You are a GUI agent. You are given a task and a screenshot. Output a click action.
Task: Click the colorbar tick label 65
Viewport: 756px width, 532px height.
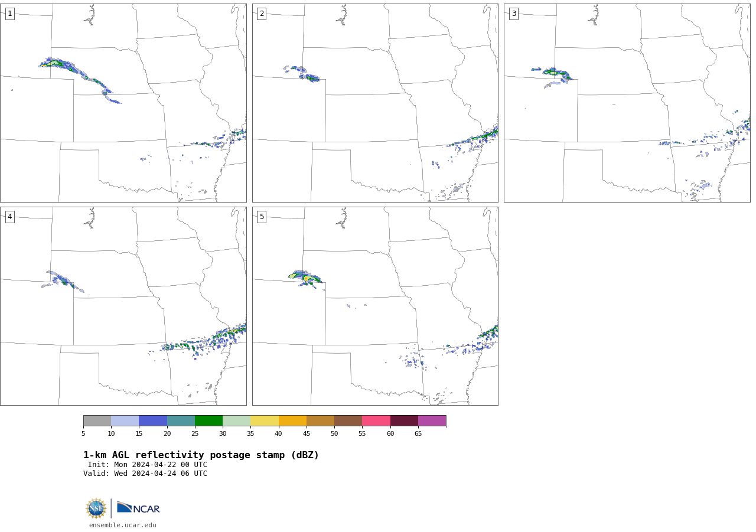418,434
